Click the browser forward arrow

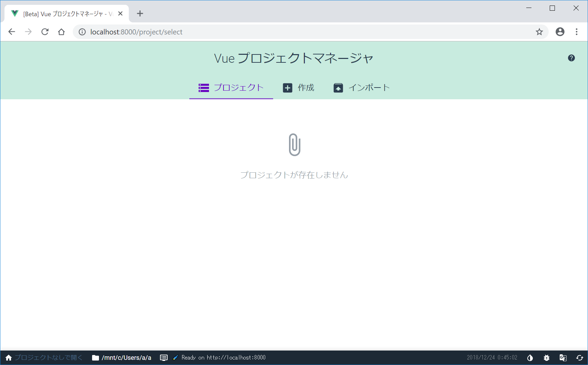pyautogui.click(x=28, y=32)
